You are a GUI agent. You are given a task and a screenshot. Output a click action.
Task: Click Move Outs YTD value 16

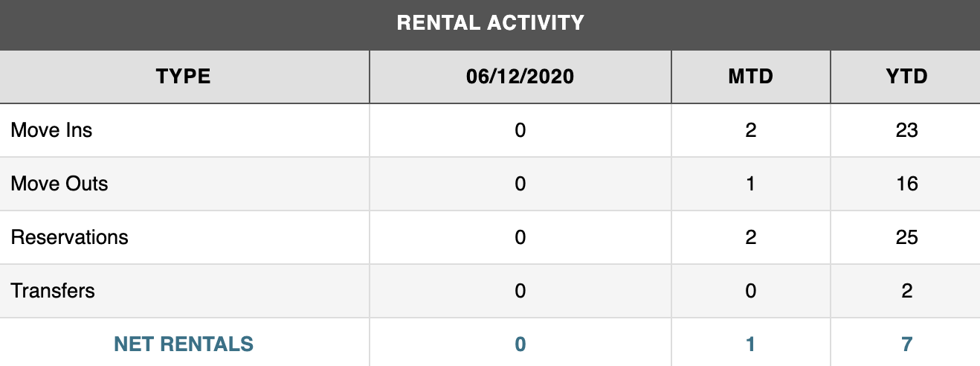click(906, 184)
